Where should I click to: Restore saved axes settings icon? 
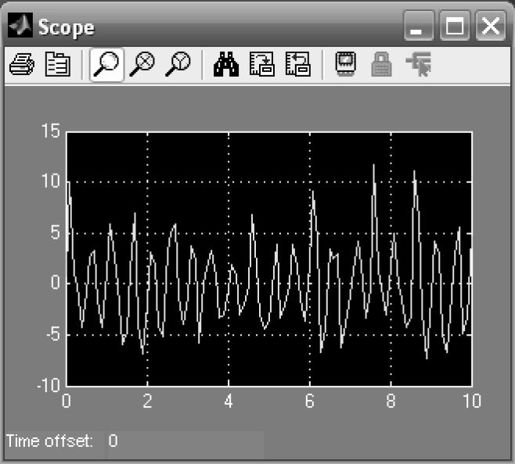(x=298, y=64)
